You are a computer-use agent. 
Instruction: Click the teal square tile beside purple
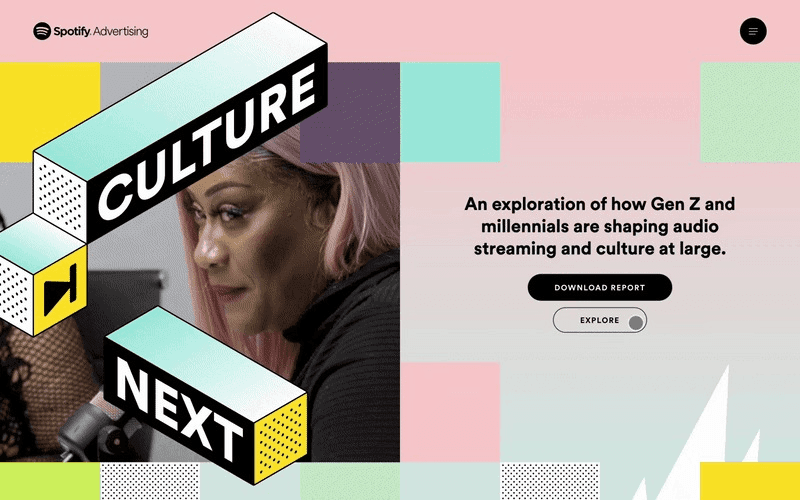(x=450, y=112)
